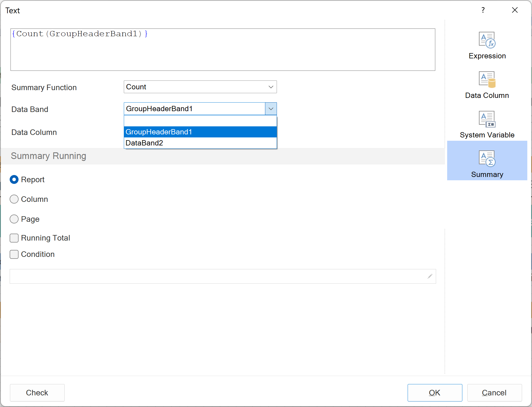Switch to Data Column mode
Screen dimensions: 532x407
[x=487, y=85]
